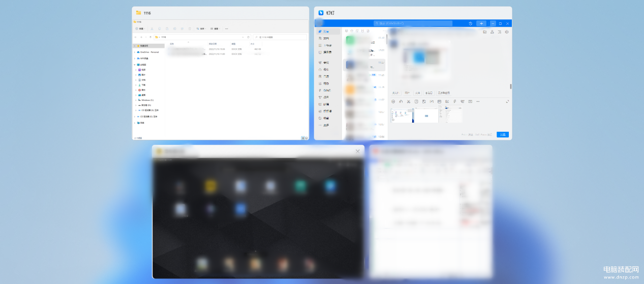Click the third pasted image thumbnail in DingTalk input
The image size is (644, 284).
pos(451,114)
